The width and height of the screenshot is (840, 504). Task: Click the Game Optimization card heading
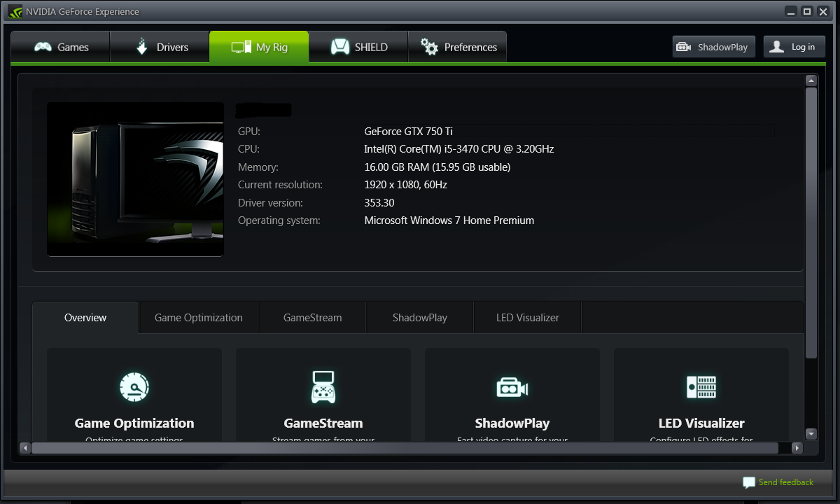[134, 423]
